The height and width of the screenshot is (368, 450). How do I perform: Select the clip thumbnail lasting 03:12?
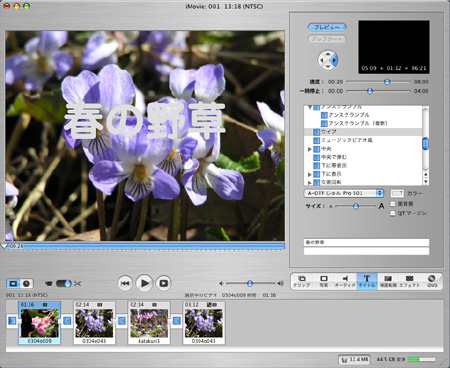click(204, 323)
